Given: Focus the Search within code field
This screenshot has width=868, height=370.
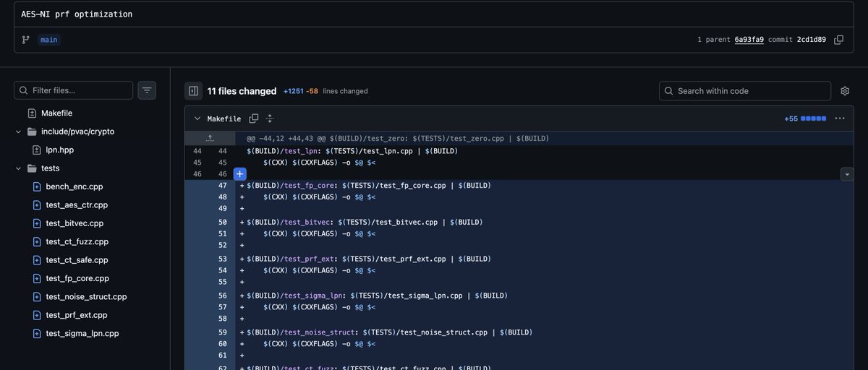Looking at the screenshot, I should point(745,91).
